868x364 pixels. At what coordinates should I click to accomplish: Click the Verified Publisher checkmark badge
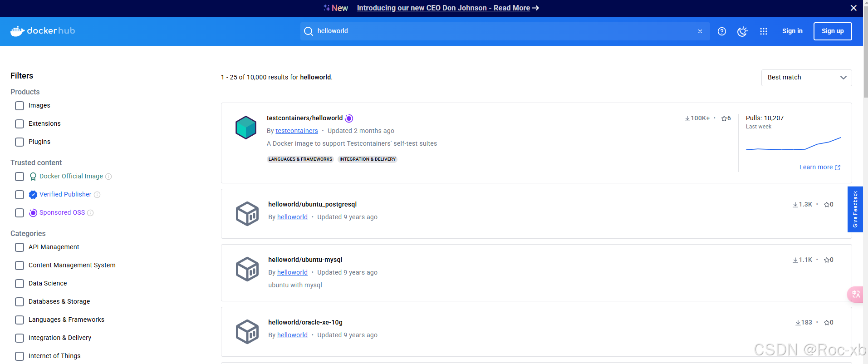(x=33, y=195)
